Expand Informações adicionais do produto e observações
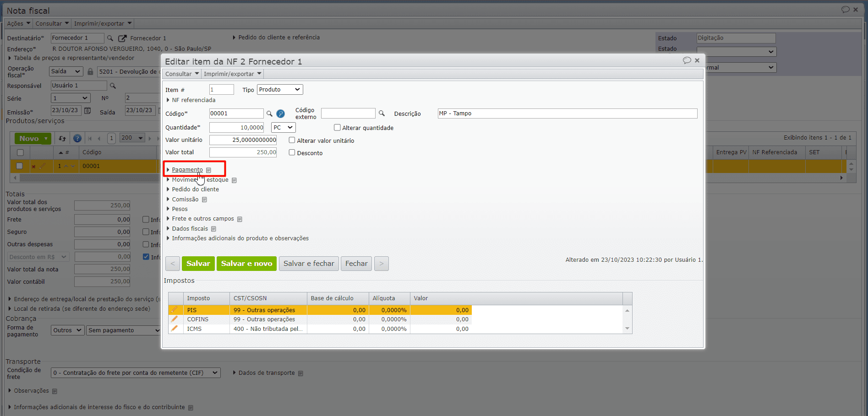Image resolution: width=868 pixels, height=416 pixels. pyautogui.click(x=237, y=238)
